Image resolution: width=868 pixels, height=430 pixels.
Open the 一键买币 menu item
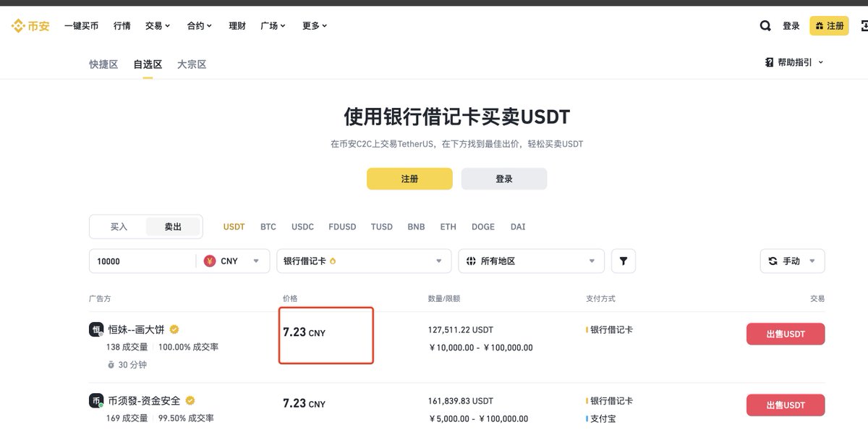(81, 26)
